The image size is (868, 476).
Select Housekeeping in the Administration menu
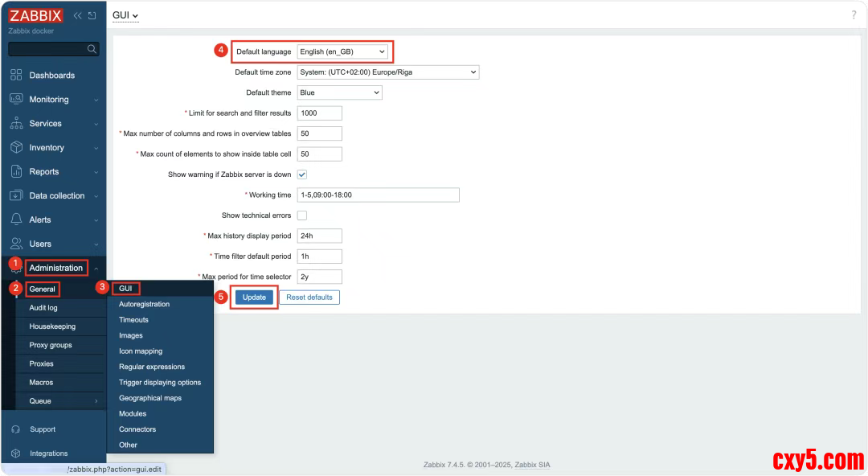point(52,326)
